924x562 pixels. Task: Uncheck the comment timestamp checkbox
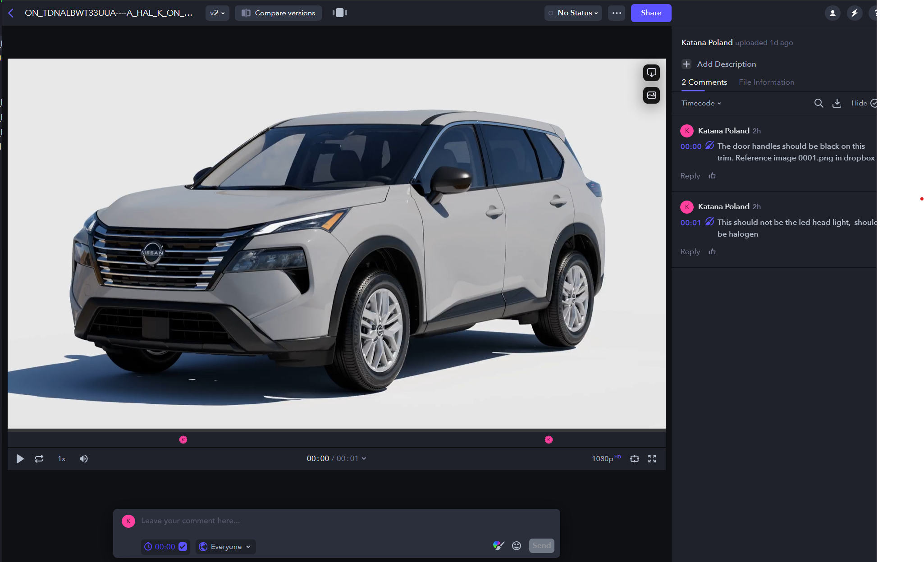(x=183, y=547)
